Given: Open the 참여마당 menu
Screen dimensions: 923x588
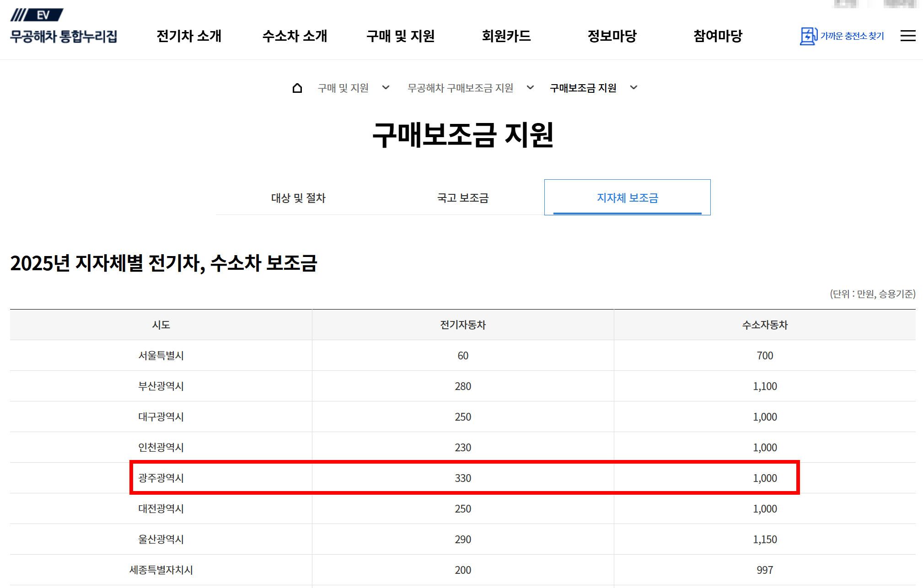Looking at the screenshot, I should (718, 36).
